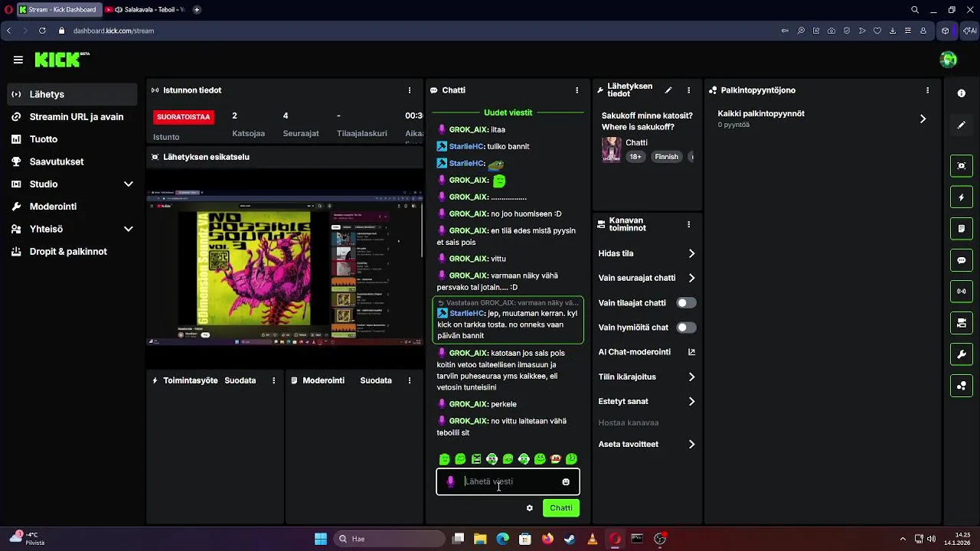Open Toimintasyöte panel three-dot menu
This screenshot has width=980, height=551.
[x=274, y=380]
